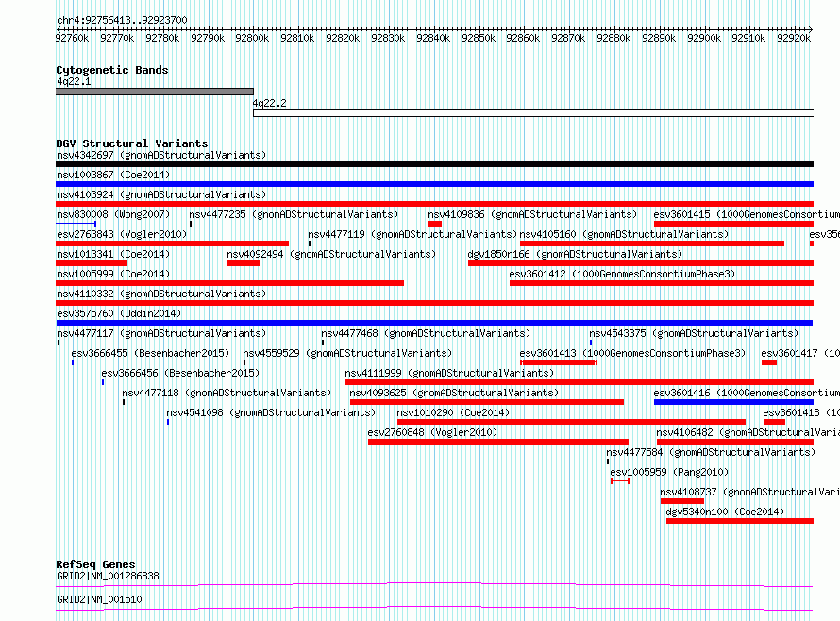
Task: Click the 92800k ruler position label
Action: click(252, 38)
